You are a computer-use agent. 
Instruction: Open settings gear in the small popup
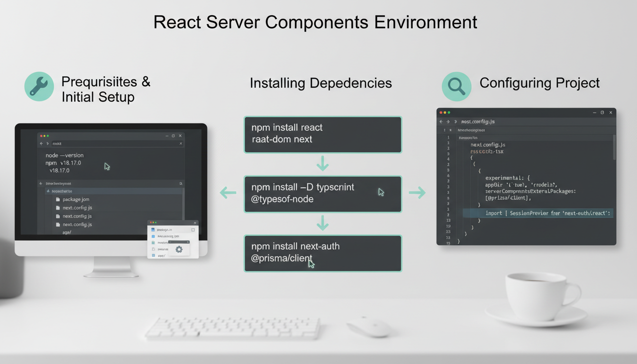coord(179,249)
